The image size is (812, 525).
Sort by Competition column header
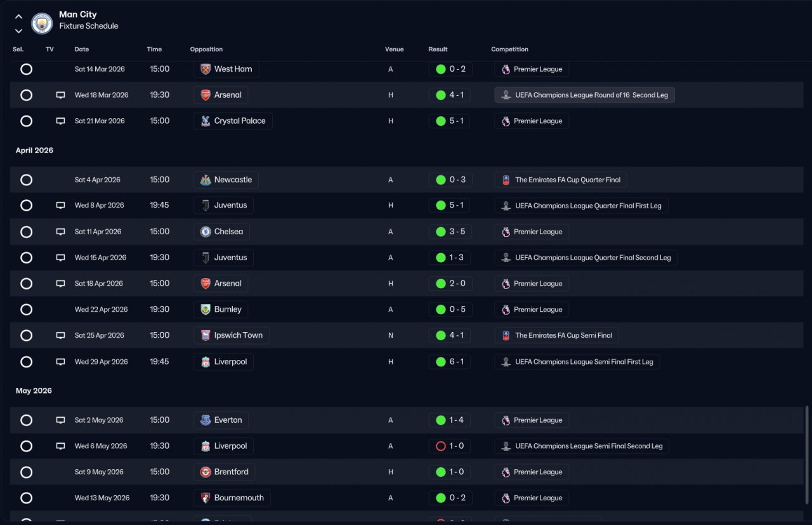509,50
